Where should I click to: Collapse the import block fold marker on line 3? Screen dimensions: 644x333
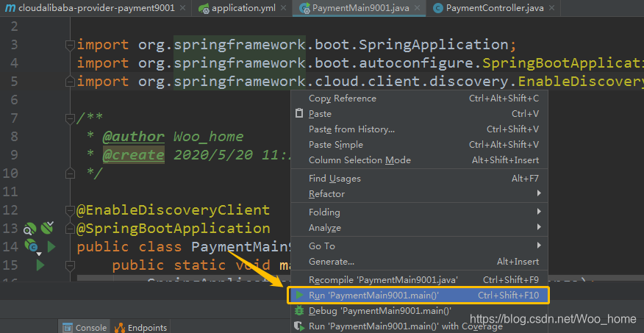[x=71, y=45]
